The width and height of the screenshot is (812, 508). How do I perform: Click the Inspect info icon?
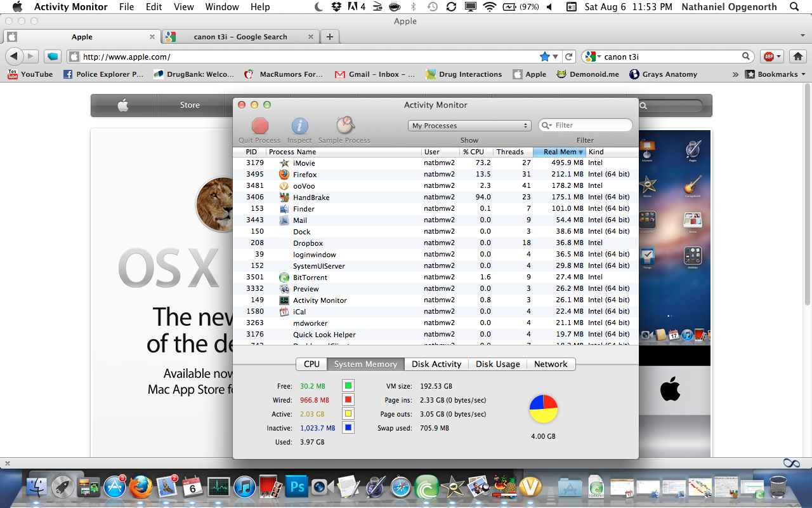point(299,126)
